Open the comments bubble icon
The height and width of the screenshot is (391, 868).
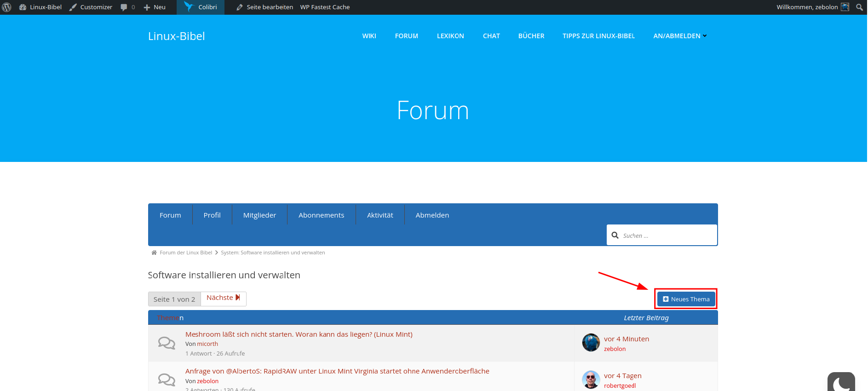124,7
